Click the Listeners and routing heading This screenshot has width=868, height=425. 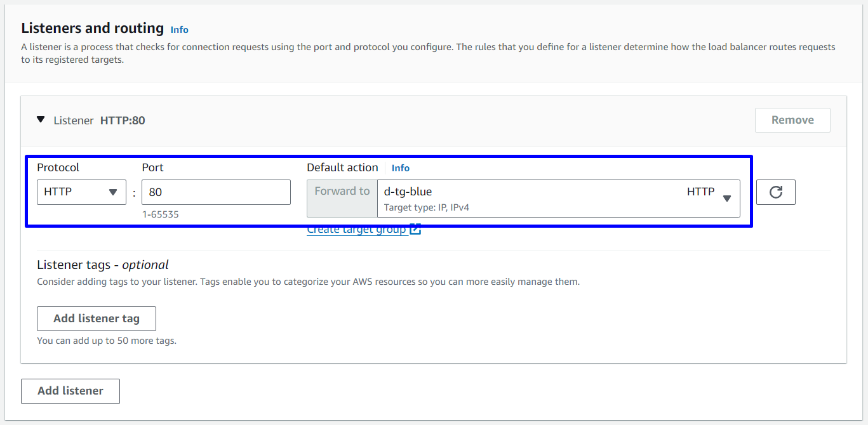click(x=93, y=29)
